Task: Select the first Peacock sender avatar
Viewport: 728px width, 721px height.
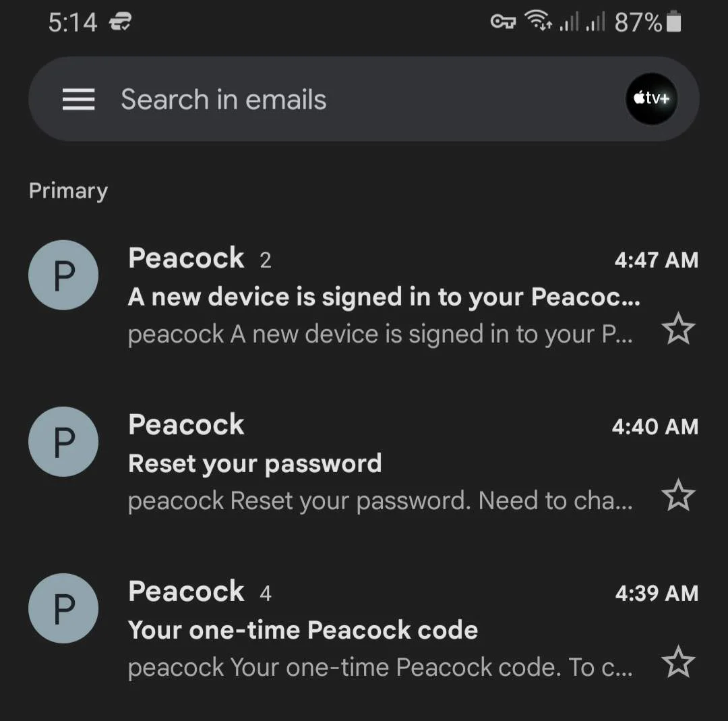Action: (x=63, y=275)
